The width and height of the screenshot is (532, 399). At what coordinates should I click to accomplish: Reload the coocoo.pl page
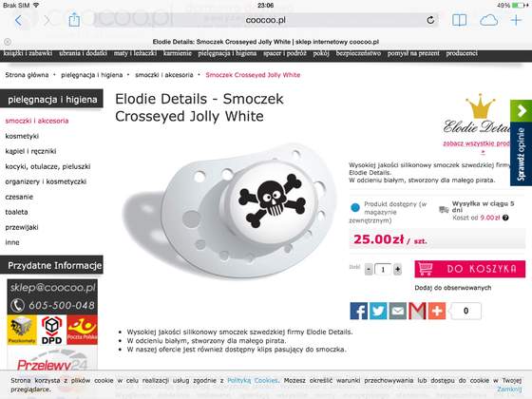[x=430, y=20]
